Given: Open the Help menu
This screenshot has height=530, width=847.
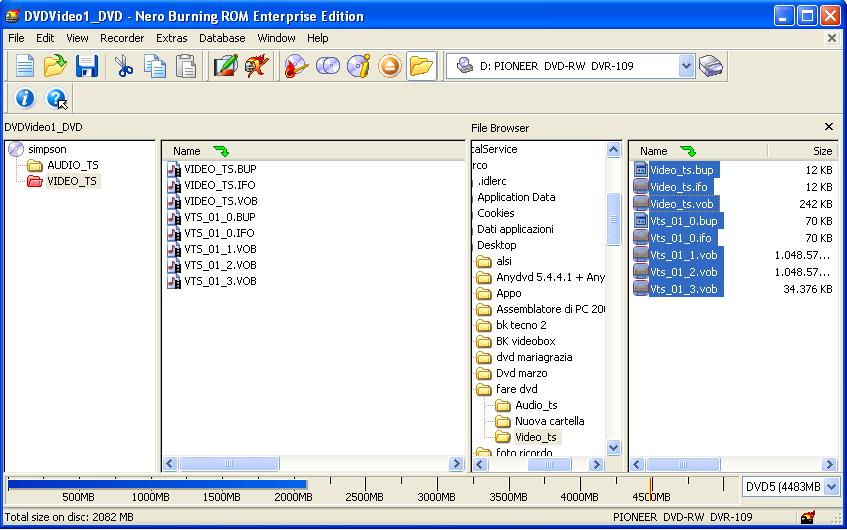Looking at the screenshot, I should coord(318,38).
